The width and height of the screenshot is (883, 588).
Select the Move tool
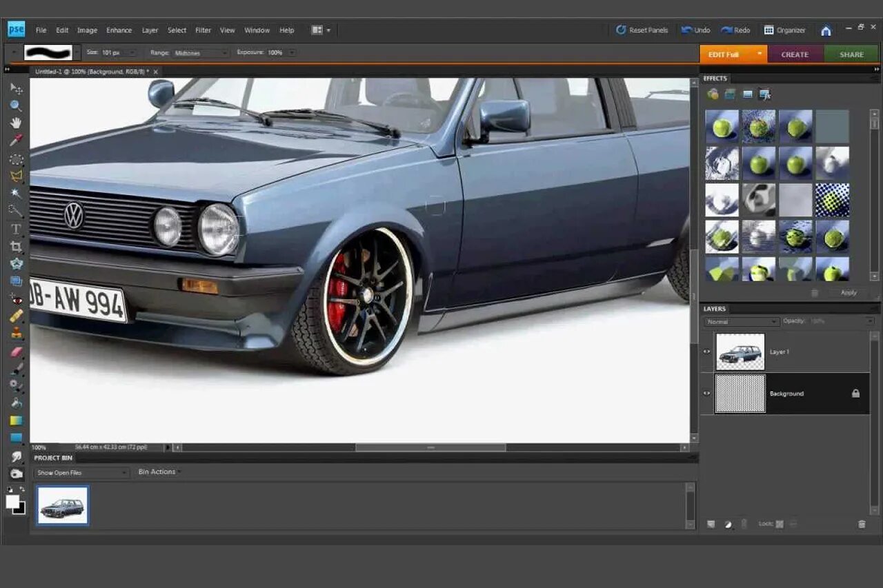tap(16, 89)
